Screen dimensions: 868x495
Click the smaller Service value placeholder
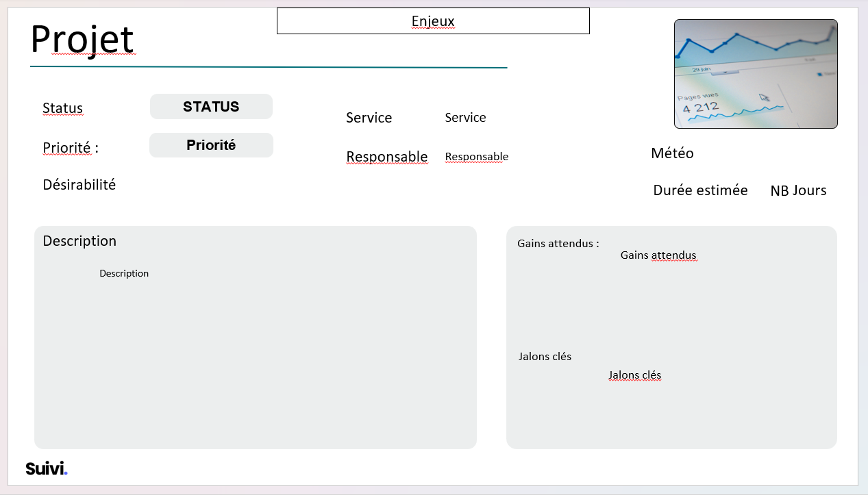[x=465, y=118]
